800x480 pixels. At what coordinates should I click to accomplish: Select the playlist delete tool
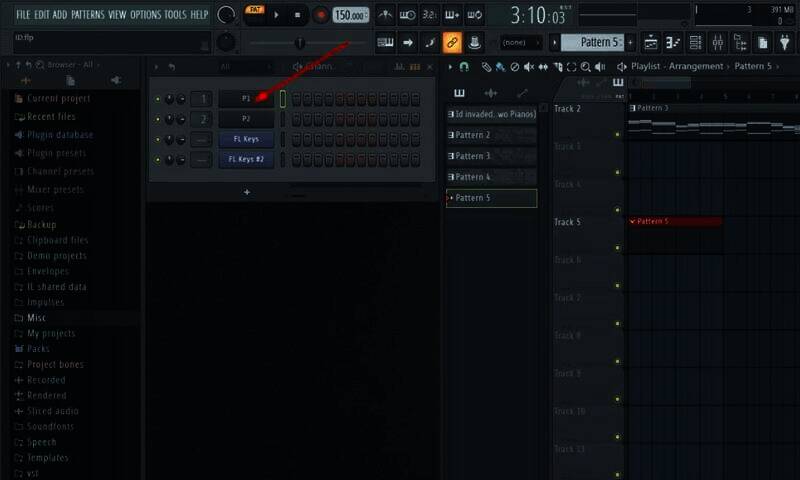pos(515,67)
